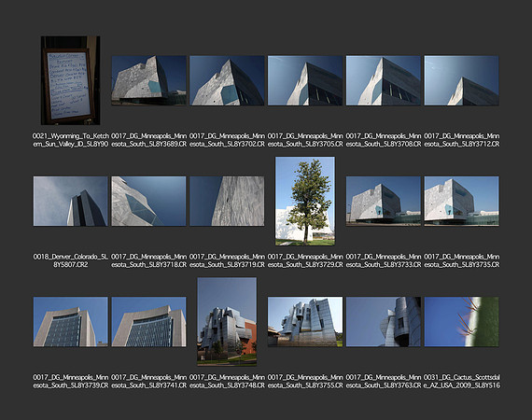
Task: Select the filename text ending 5L8Y3705.CR
Action: click(305, 140)
